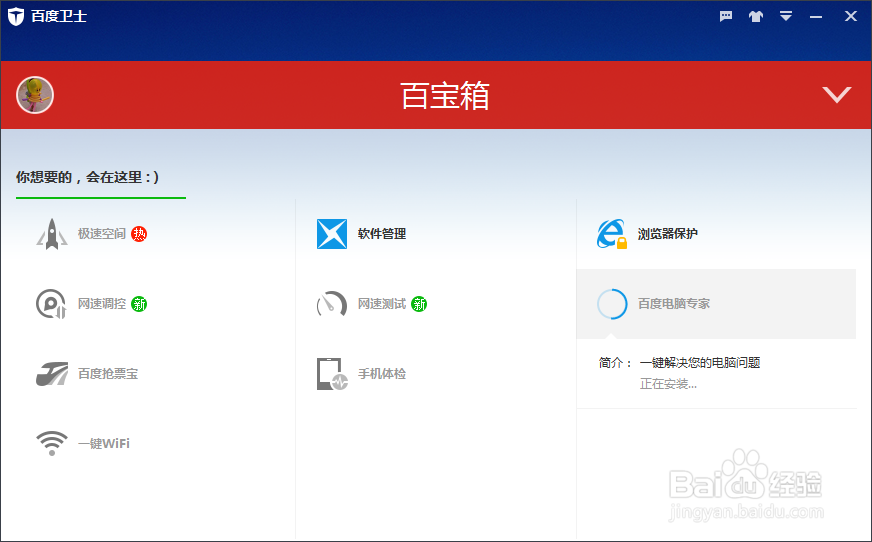Collapse the 百宝箱 panel with the chevron
This screenshot has height=542, width=872.
(x=837, y=95)
